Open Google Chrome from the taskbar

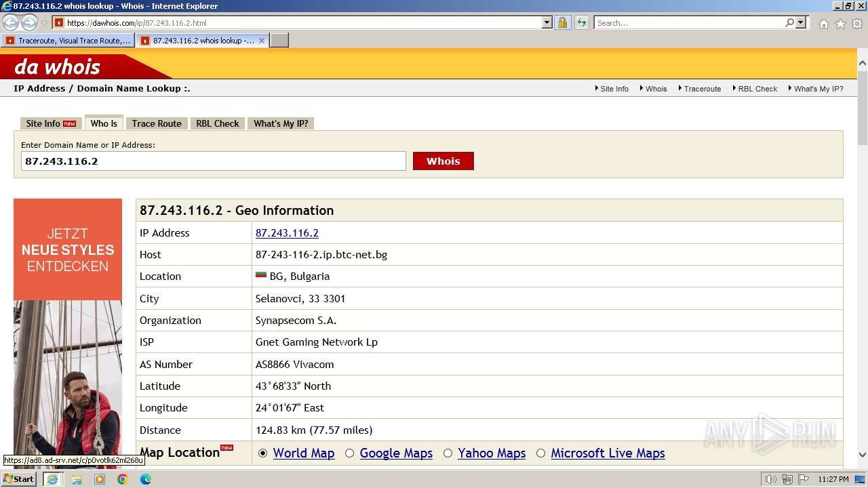pyautogui.click(x=123, y=479)
